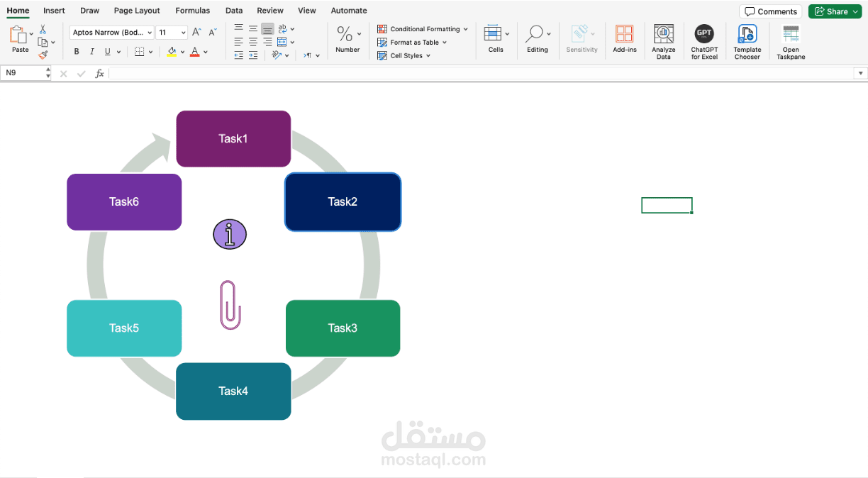Align text left
Image resolution: width=868 pixels, height=478 pixels.
click(x=238, y=42)
